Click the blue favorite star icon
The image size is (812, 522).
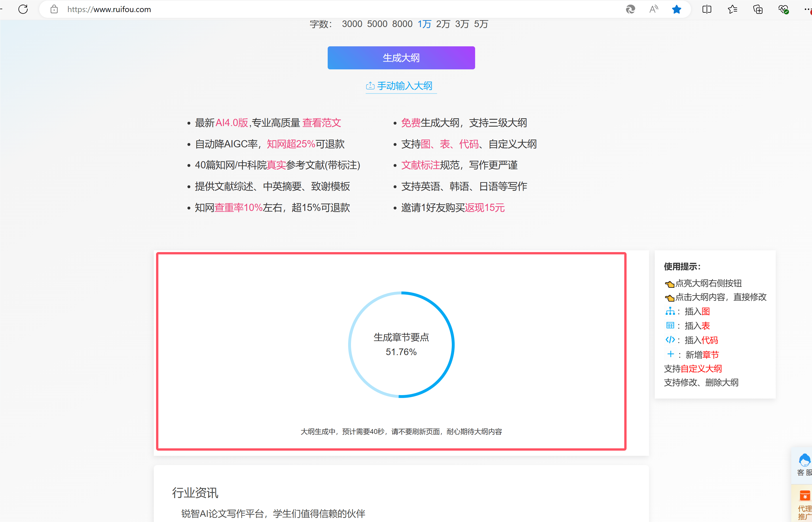tap(676, 9)
